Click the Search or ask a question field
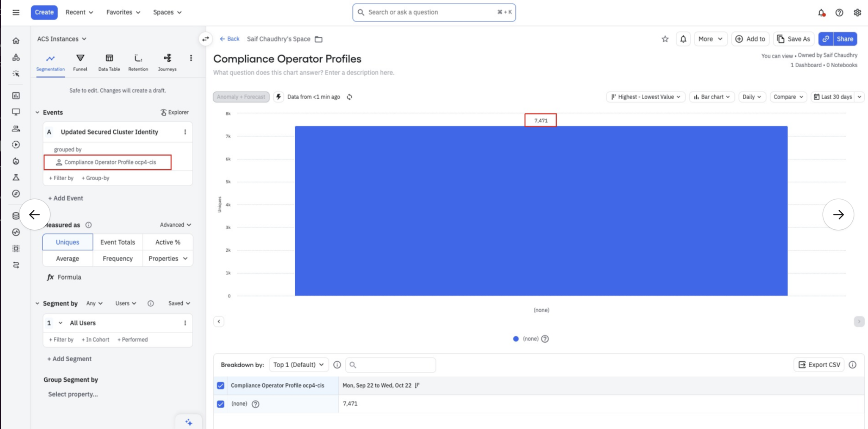868x429 pixels. (434, 12)
